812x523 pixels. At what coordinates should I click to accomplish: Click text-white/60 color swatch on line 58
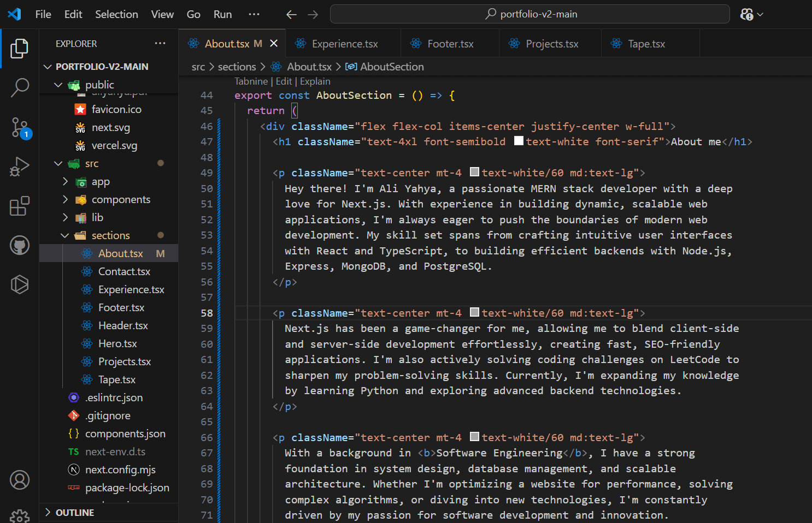coord(475,312)
